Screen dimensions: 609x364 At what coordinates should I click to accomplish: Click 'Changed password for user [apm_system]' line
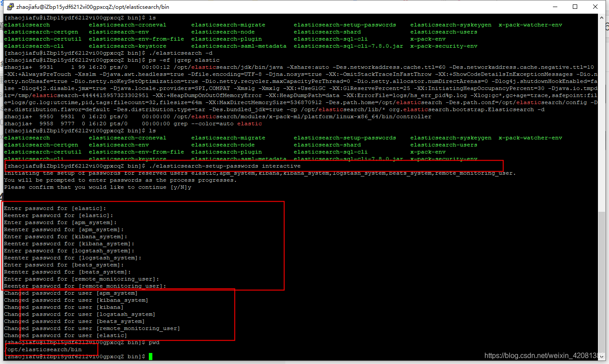[x=71, y=293]
